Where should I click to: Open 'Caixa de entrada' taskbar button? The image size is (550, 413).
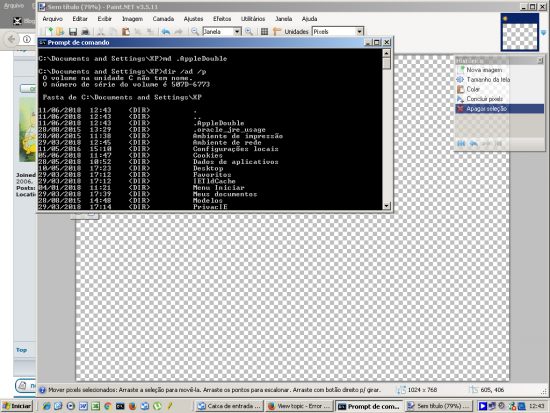coord(229,406)
